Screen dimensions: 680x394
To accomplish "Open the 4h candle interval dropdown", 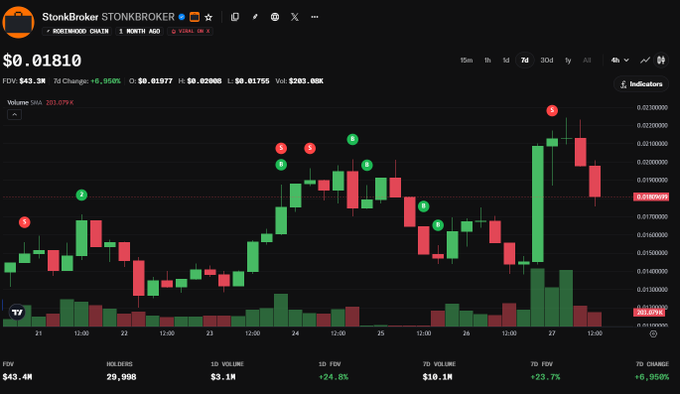I will (x=620, y=60).
